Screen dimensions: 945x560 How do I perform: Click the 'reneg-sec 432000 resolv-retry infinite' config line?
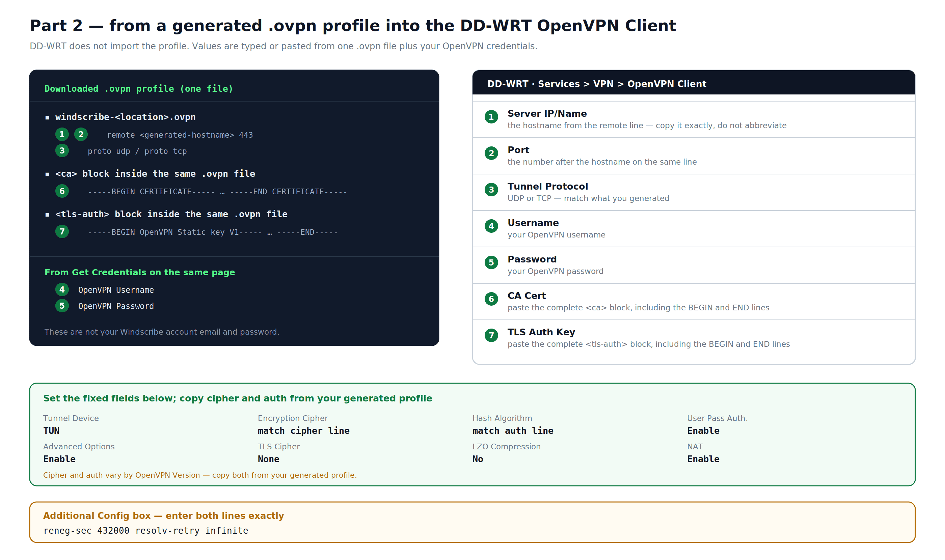click(x=146, y=531)
